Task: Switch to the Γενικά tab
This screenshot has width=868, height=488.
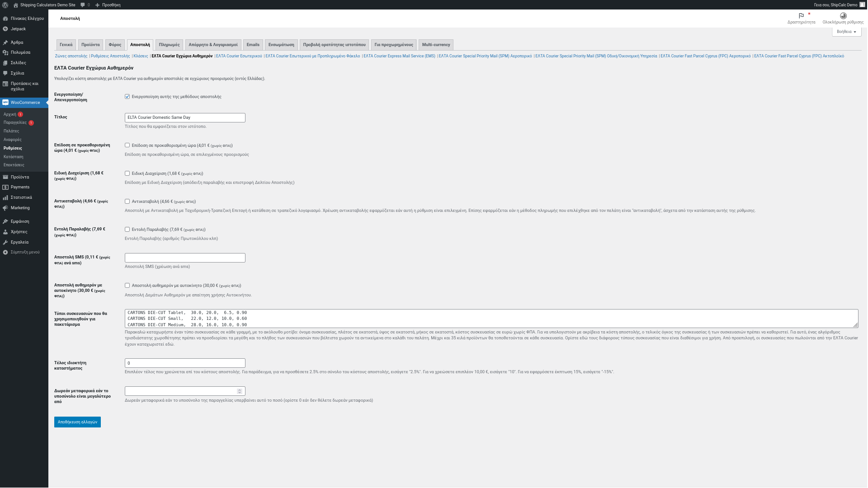Action: (x=66, y=45)
